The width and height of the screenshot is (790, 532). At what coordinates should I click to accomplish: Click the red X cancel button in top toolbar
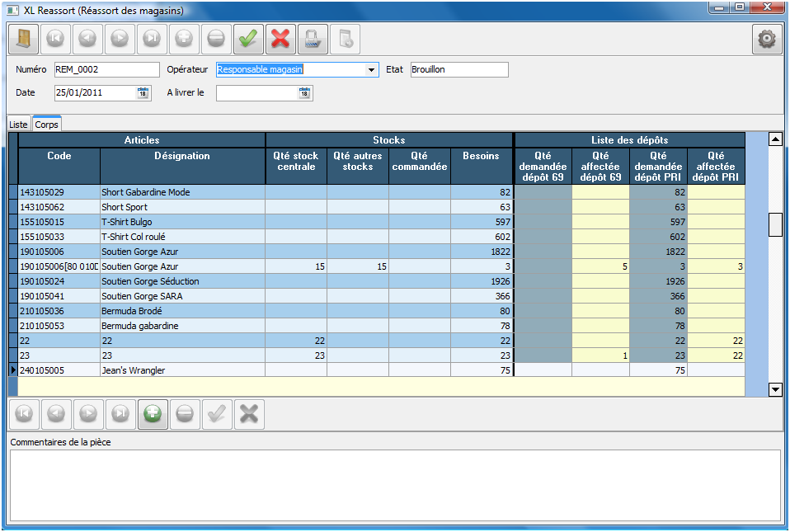click(280, 38)
